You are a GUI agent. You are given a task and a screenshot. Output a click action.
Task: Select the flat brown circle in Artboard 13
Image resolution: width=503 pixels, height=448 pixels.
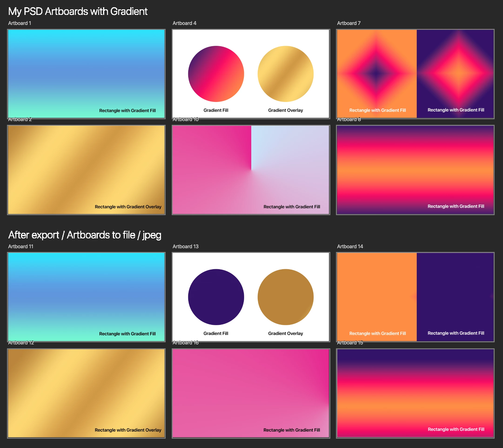point(285,297)
